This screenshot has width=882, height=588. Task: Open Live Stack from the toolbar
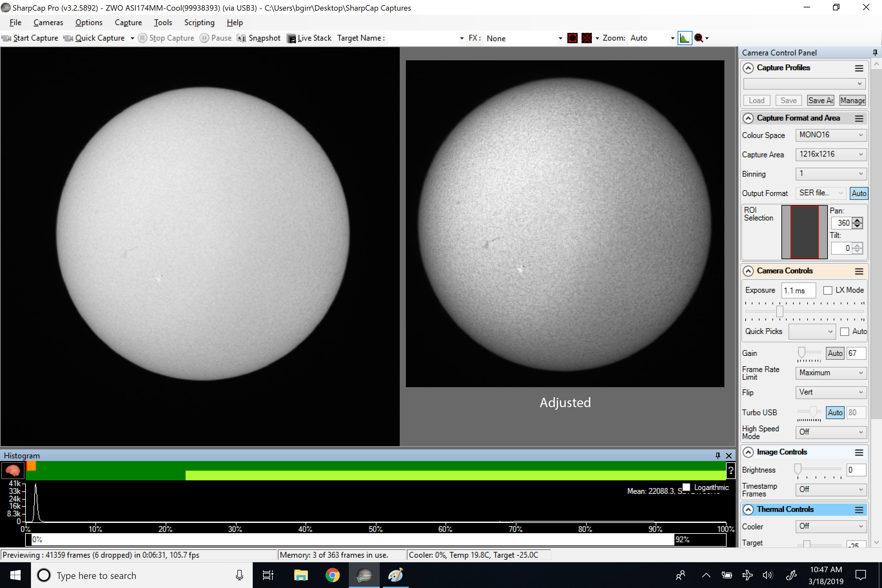pos(309,38)
